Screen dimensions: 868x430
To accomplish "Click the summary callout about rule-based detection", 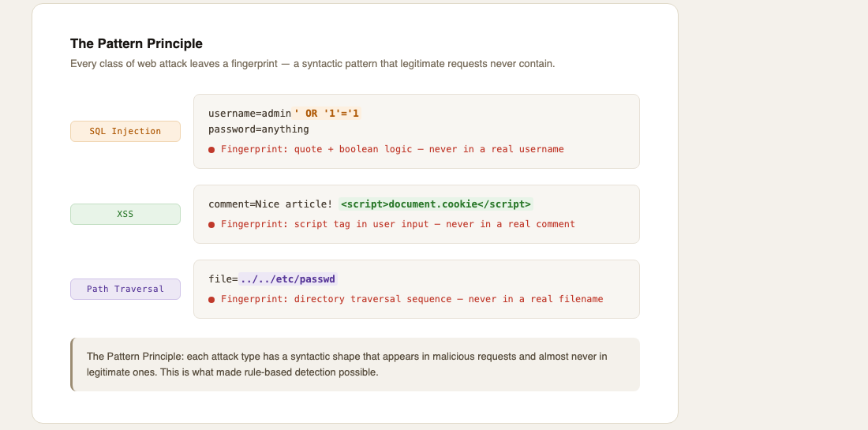I will (355, 365).
